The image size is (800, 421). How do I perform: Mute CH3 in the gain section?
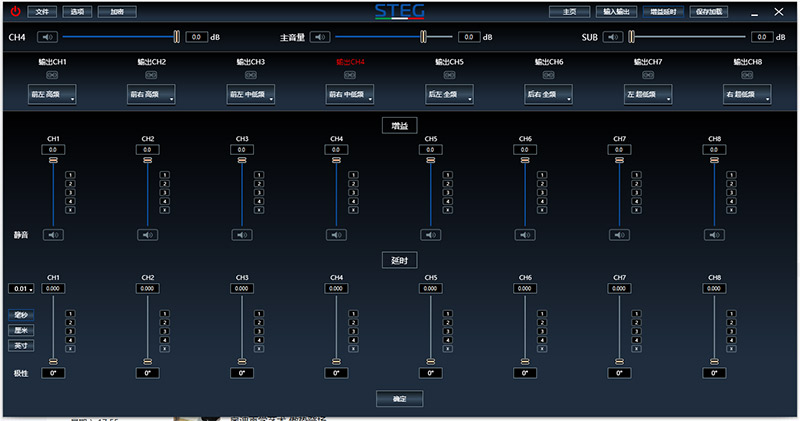(x=242, y=235)
